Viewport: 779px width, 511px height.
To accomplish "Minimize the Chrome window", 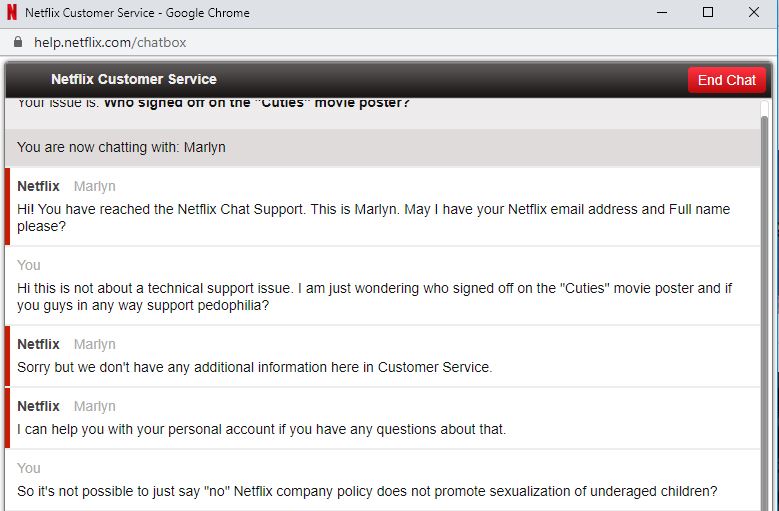I will (662, 12).
